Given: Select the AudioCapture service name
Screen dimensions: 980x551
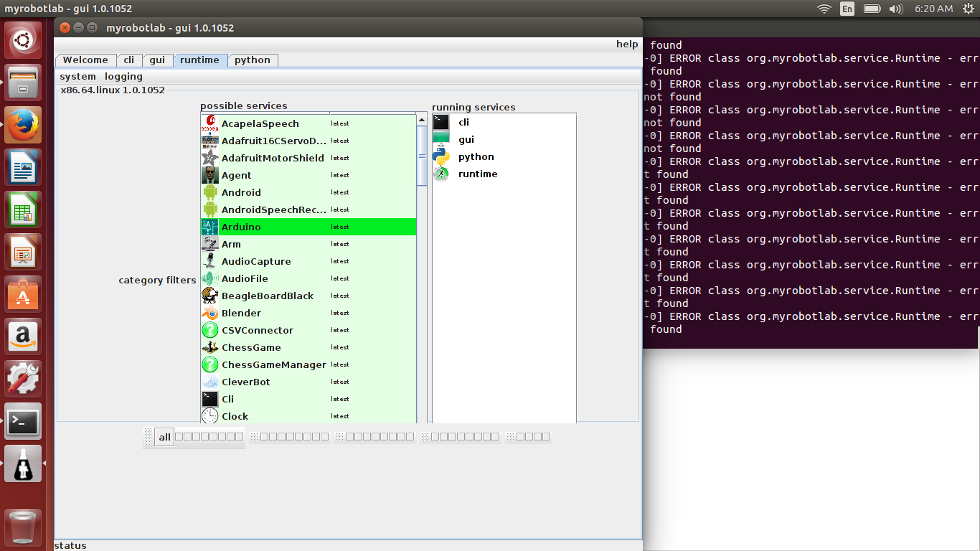Looking at the screenshot, I should (x=256, y=261).
